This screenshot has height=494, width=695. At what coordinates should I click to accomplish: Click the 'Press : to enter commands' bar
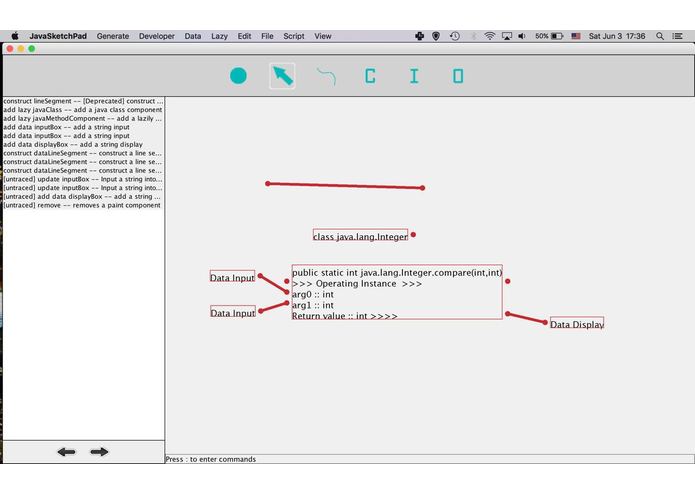pyautogui.click(x=429, y=459)
